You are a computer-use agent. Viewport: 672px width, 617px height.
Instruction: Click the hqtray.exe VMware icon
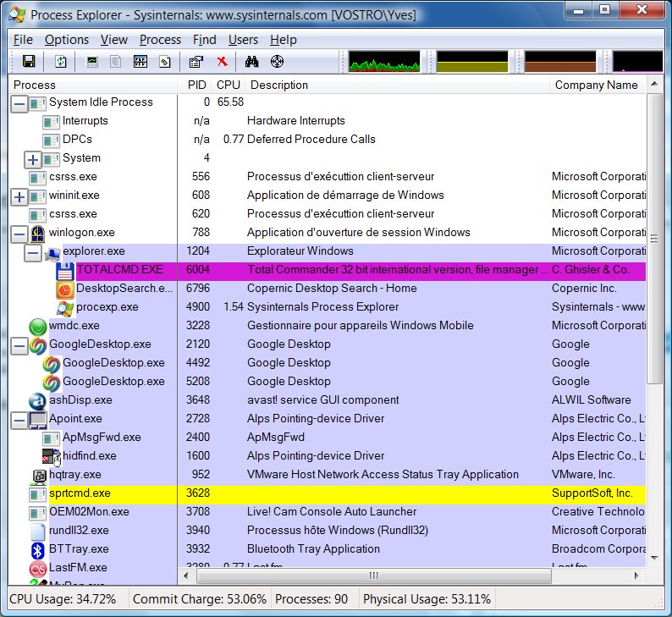[x=40, y=476]
